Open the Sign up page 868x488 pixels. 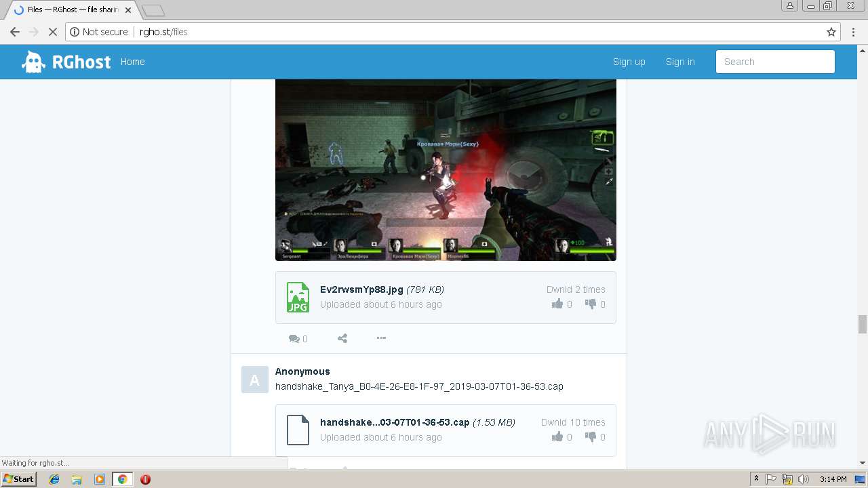pyautogui.click(x=629, y=62)
